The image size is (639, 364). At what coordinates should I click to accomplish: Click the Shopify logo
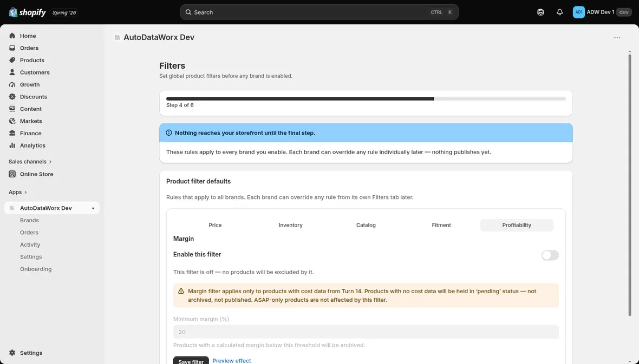point(27,12)
